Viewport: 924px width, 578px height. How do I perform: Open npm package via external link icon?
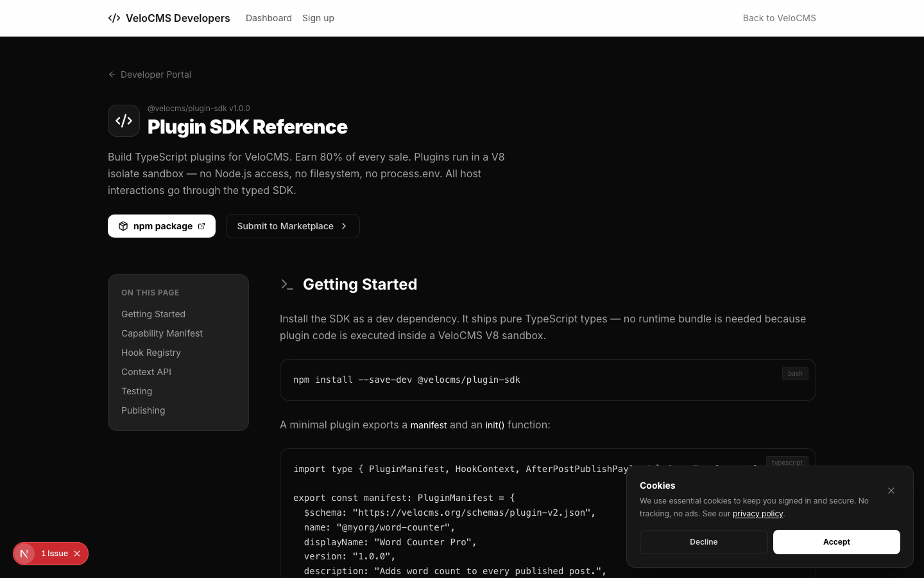[x=201, y=226]
